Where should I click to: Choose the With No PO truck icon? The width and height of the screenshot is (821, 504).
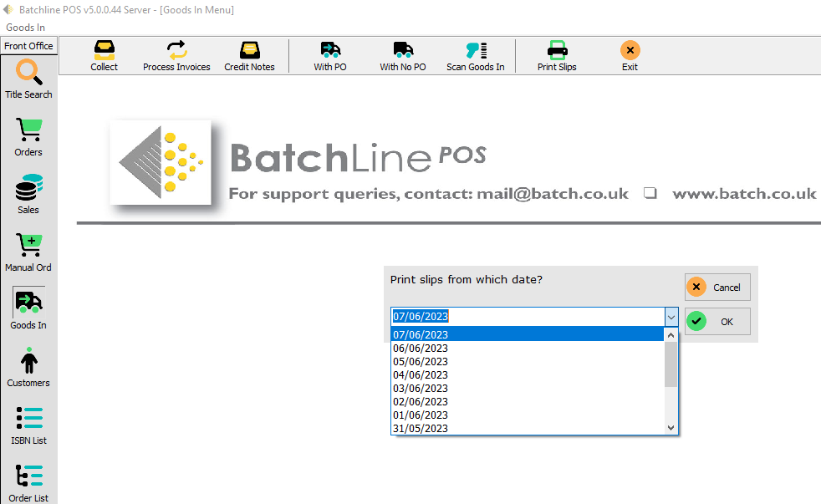pos(403,55)
